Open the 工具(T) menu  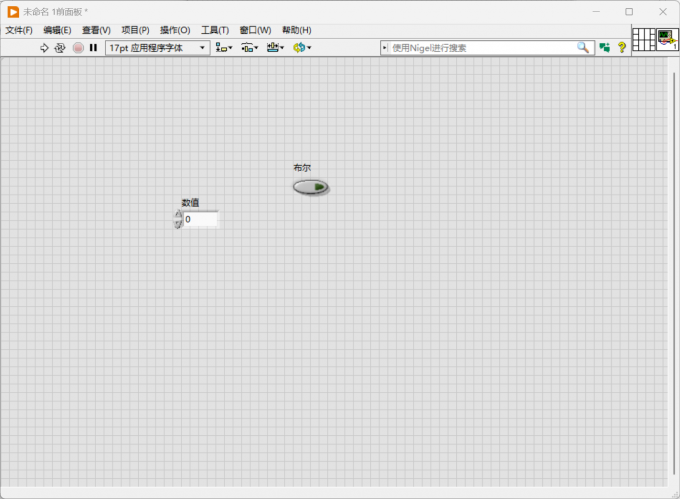tap(215, 30)
